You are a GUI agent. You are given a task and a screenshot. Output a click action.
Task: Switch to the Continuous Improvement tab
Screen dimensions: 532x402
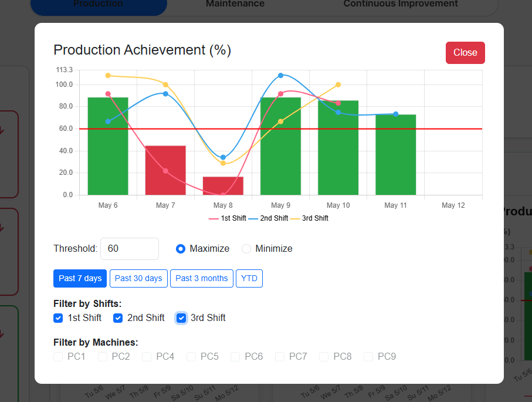(401, 4)
